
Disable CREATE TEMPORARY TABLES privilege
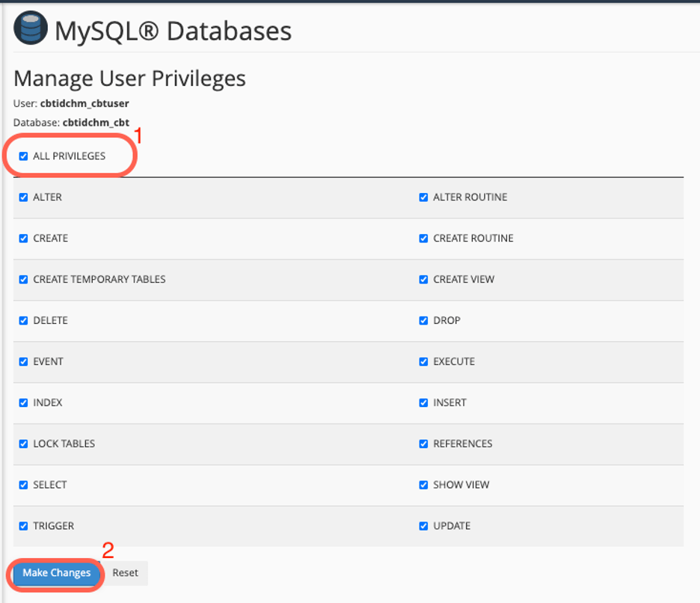[22, 279]
